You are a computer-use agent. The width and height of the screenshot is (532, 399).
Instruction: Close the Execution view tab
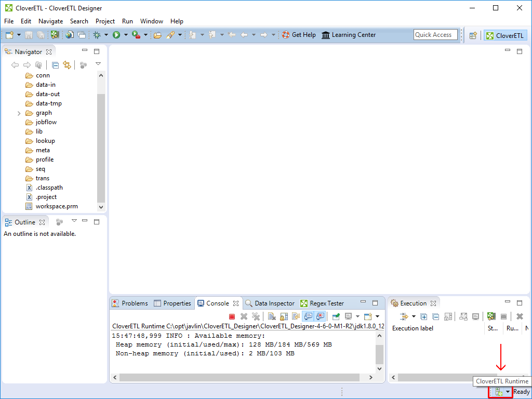point(433,303)
